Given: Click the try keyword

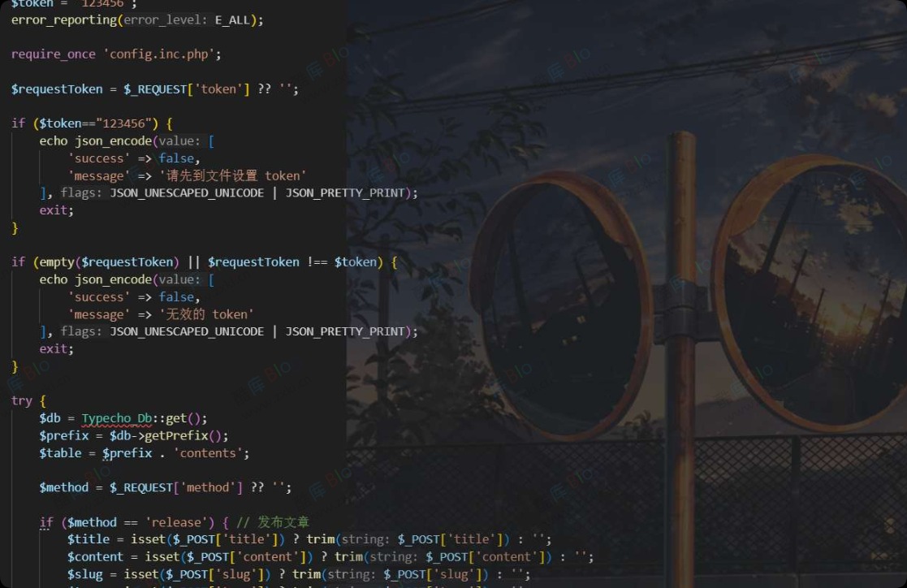Looking at the screenshot, I should click(22, 400).
